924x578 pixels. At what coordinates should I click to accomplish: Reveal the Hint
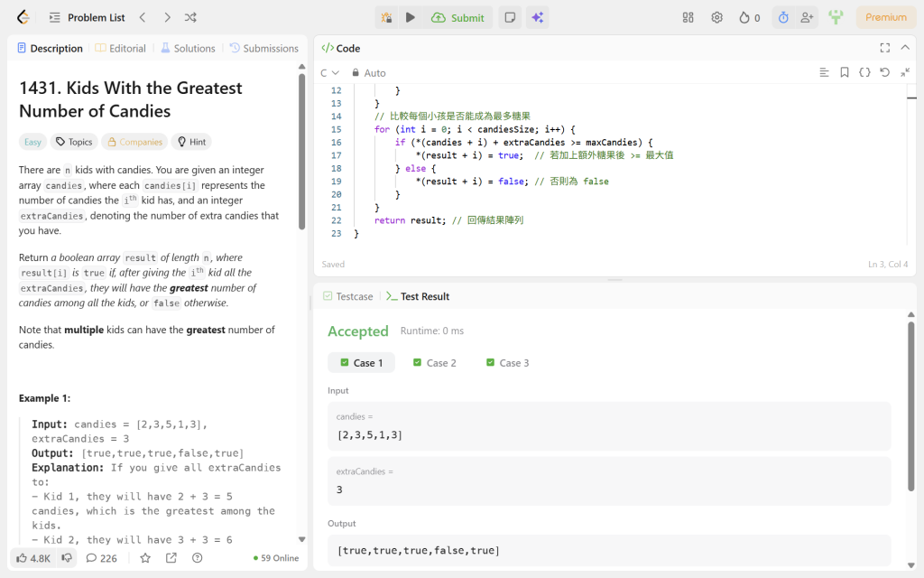[x=191, y=142]
